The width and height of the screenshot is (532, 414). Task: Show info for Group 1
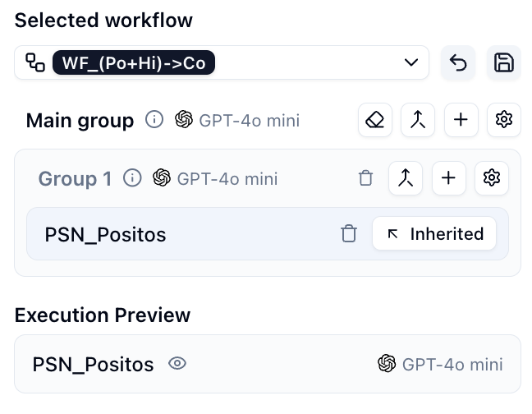click(x=132, y=178)
